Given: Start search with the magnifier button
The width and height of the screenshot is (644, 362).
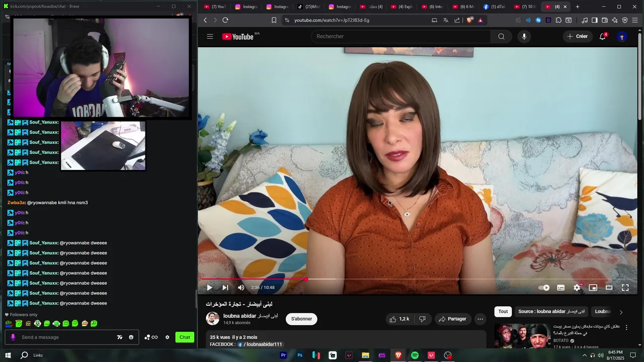Looking at the screenshot, I should click(x=501, y=36).
